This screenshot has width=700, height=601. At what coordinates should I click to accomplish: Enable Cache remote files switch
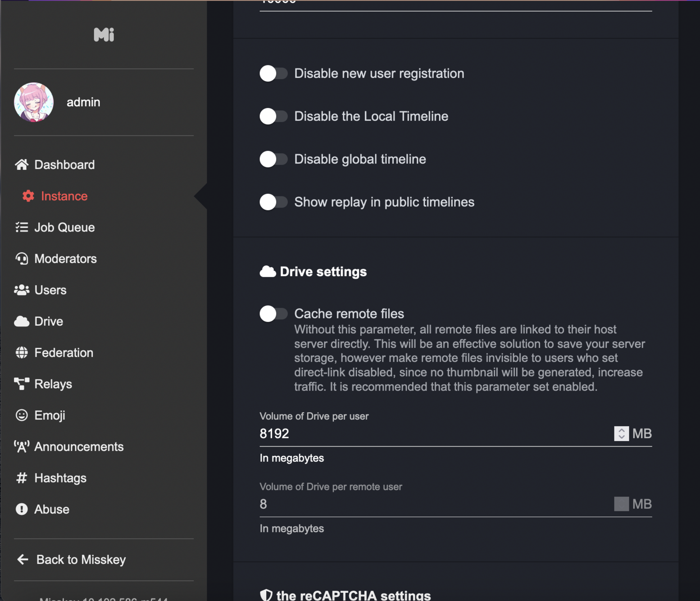click(273, 314)
